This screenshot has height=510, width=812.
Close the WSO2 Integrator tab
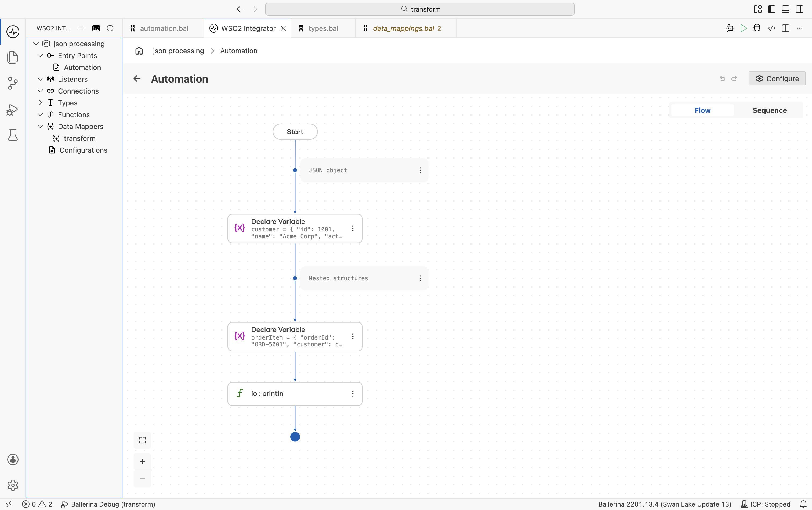pos(284,28)
